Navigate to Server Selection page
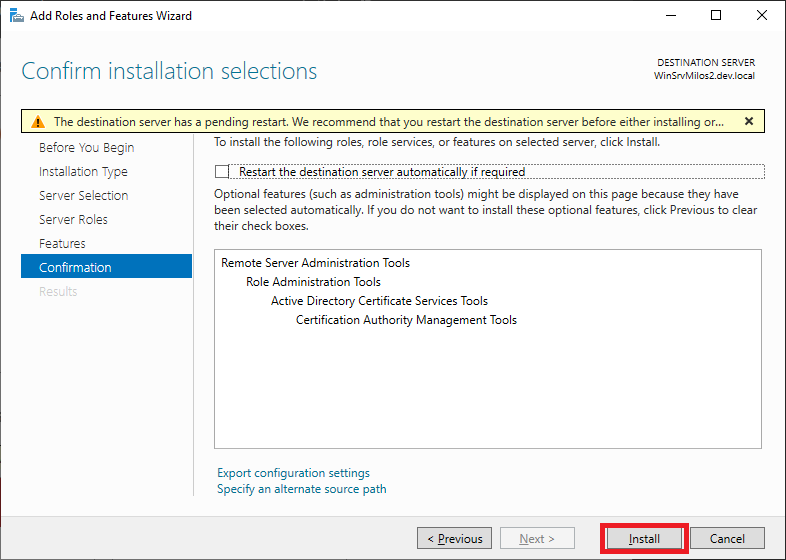The height and width of the screenshot is (560, 786). (x=83, y=196)
